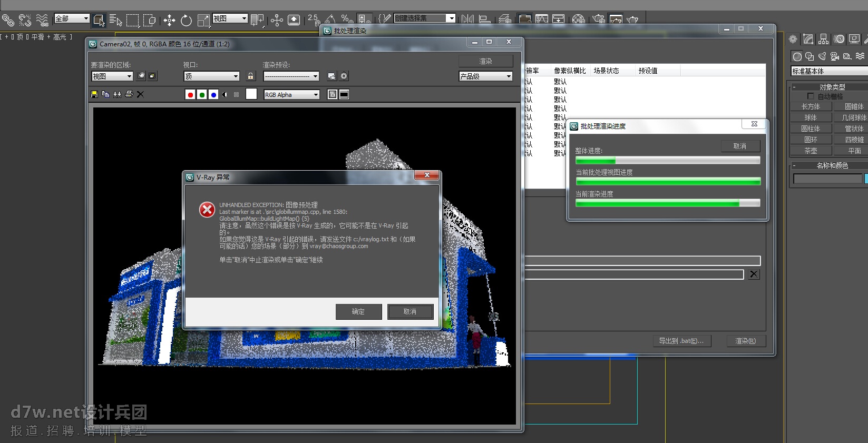Viewport: 868px width, 443px height.
Task: Copy the rendered image to clipboard
Action: pos(106,94)
